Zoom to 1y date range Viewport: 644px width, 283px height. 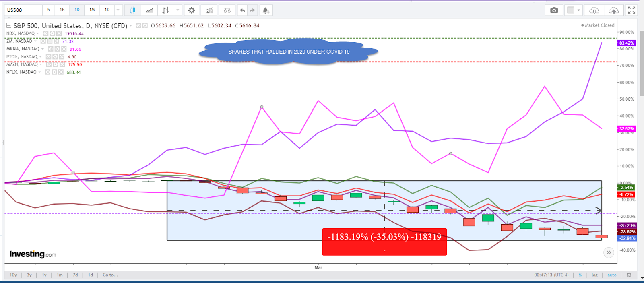44,275
